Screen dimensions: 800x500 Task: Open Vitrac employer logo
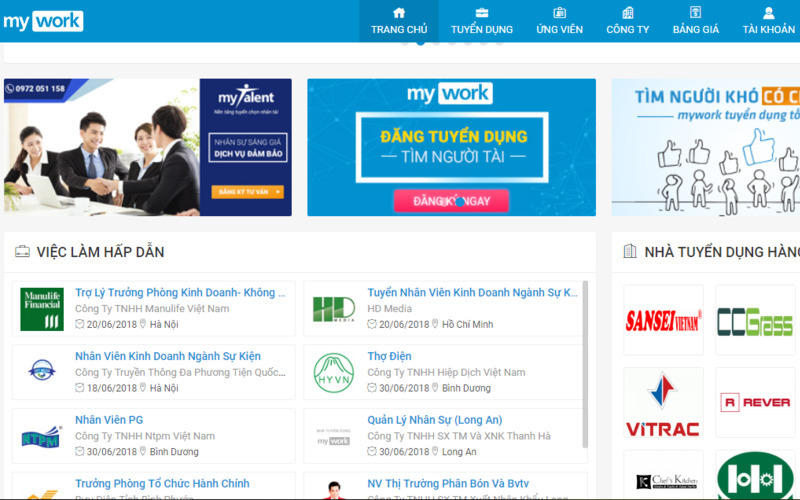(663, 403)
